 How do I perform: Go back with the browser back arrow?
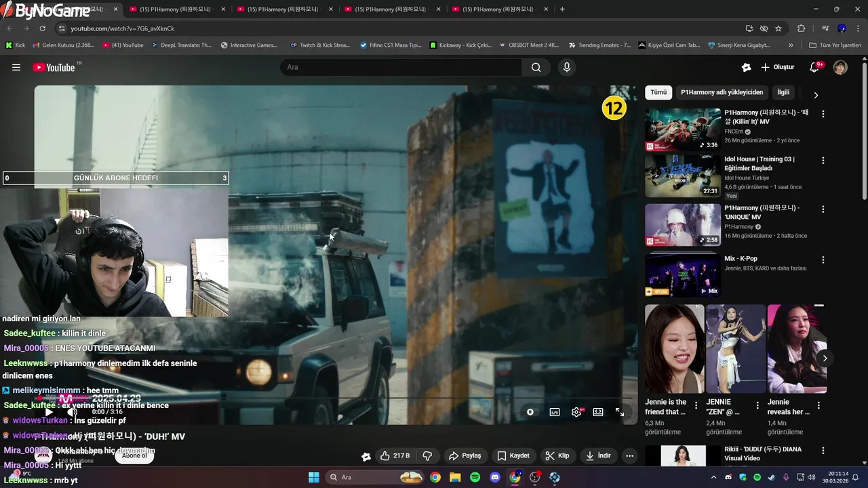point(9,28)
